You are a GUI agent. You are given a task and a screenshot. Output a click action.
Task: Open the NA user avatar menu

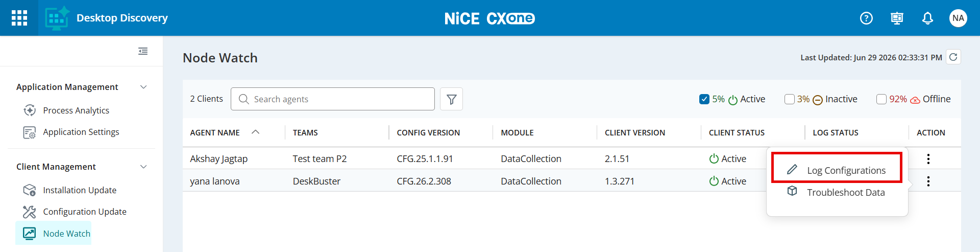point(958,18)
